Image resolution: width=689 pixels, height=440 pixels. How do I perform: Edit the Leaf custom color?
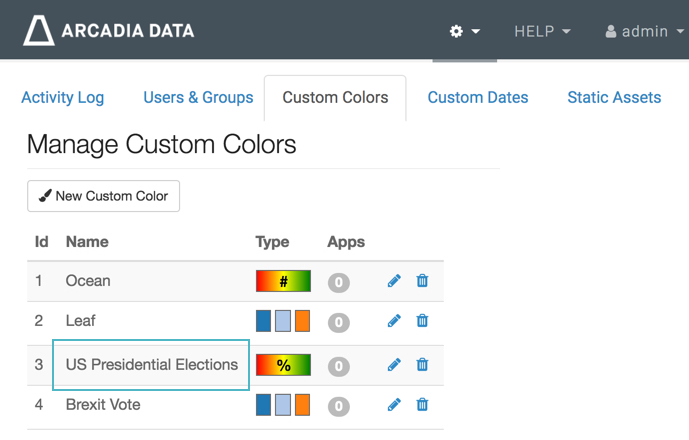(394, 321)
